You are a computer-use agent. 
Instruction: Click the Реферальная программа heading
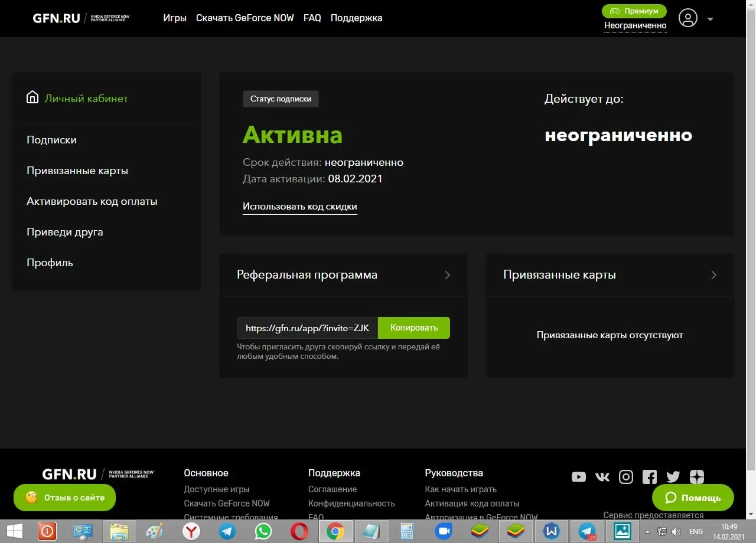[x=307, y=274]
